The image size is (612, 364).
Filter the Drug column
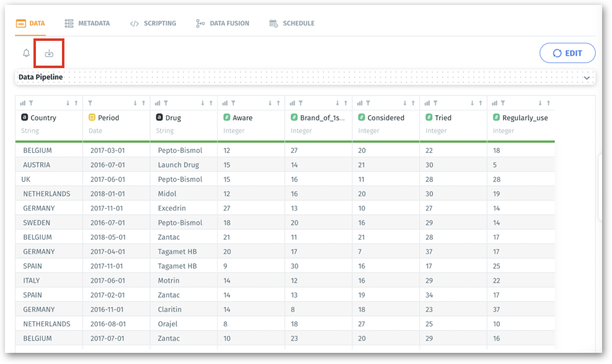(x=166, y=103)
